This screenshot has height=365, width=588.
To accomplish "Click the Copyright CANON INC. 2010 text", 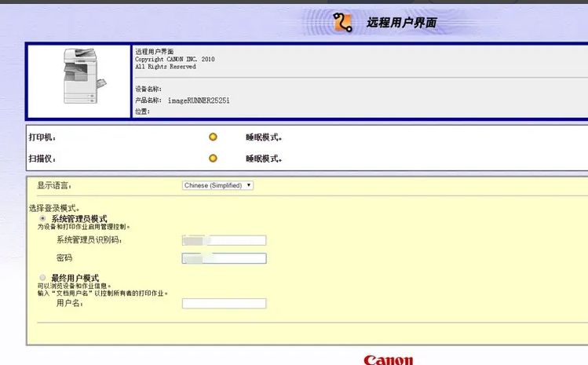I will point(175,60).
